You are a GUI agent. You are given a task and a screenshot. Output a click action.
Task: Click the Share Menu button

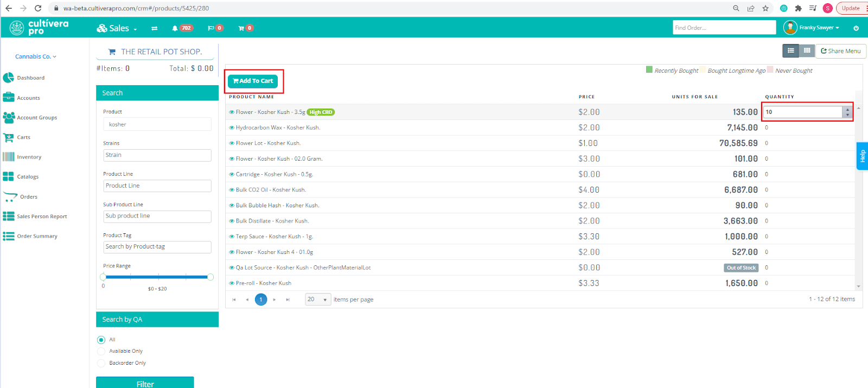(841, 51)
